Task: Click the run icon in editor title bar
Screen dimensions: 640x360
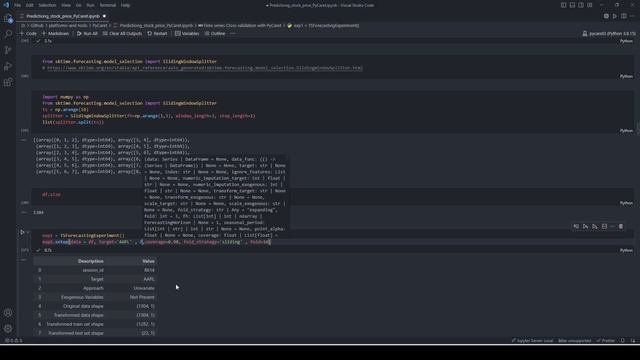Action: [615, 16]
